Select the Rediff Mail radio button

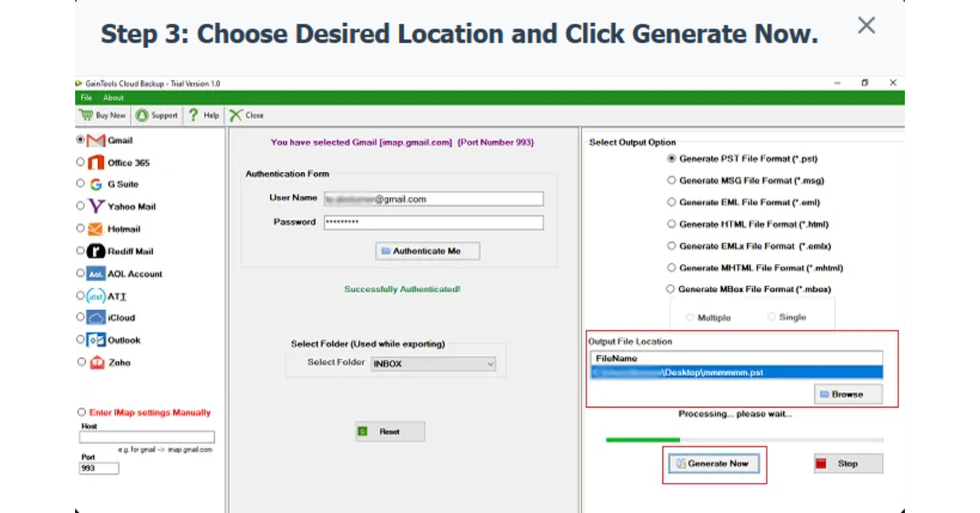coord(80,251)
